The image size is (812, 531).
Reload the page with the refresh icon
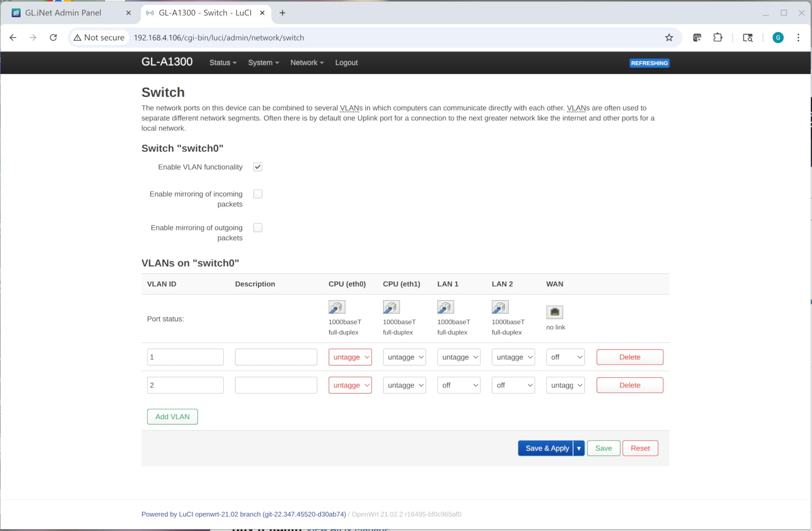pyautogui.click(x=53, y=38)
